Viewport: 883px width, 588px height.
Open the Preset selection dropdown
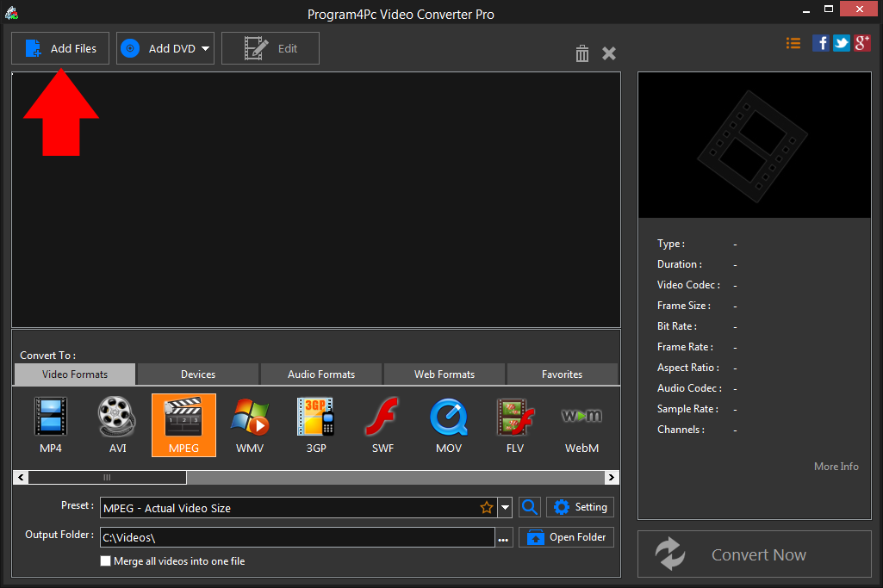506,507
